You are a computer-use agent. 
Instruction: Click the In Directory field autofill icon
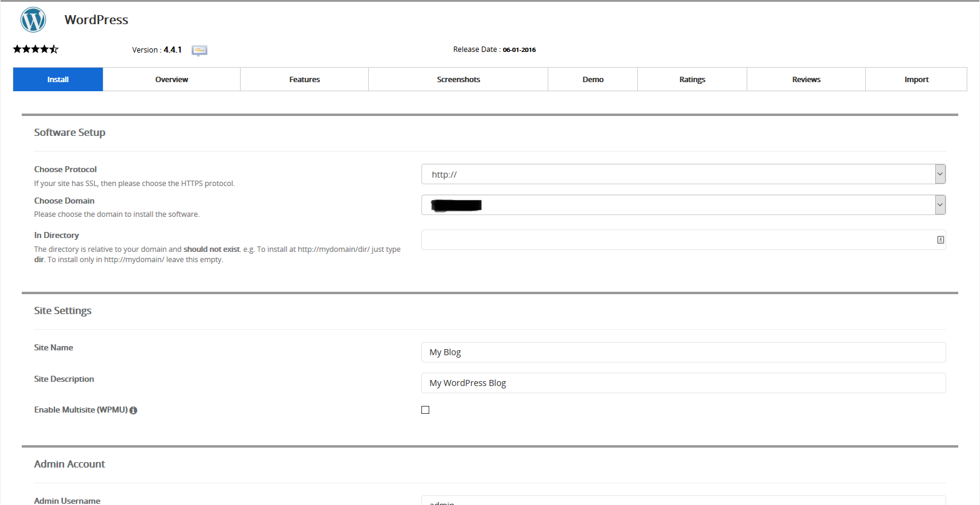pos(941,240)
